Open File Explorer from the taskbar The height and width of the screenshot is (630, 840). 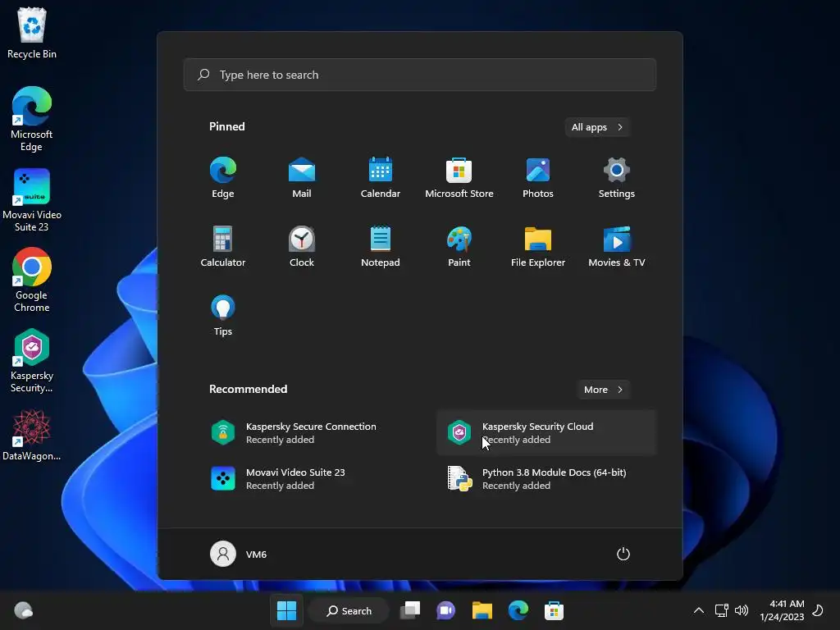click(482, 610)
